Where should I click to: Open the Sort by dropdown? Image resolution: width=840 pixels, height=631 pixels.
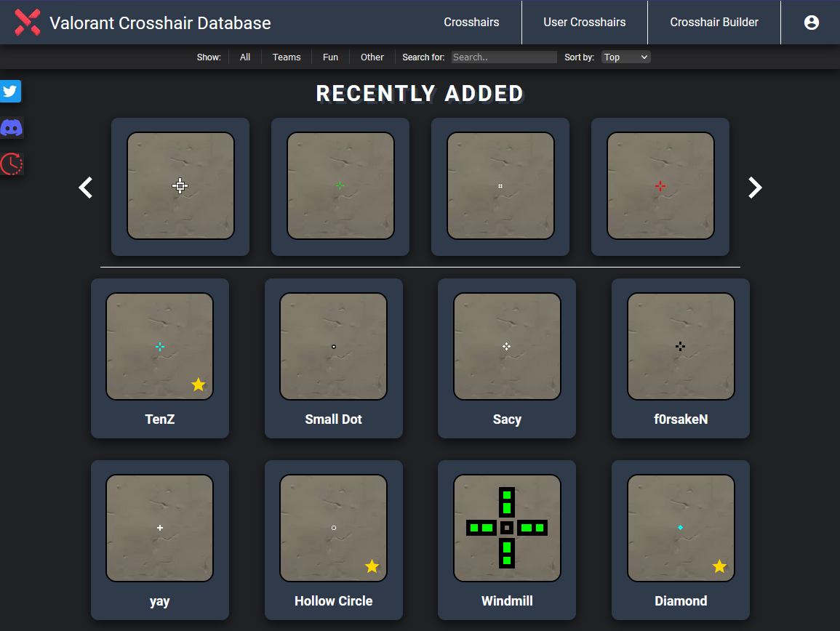pos(625,57)
